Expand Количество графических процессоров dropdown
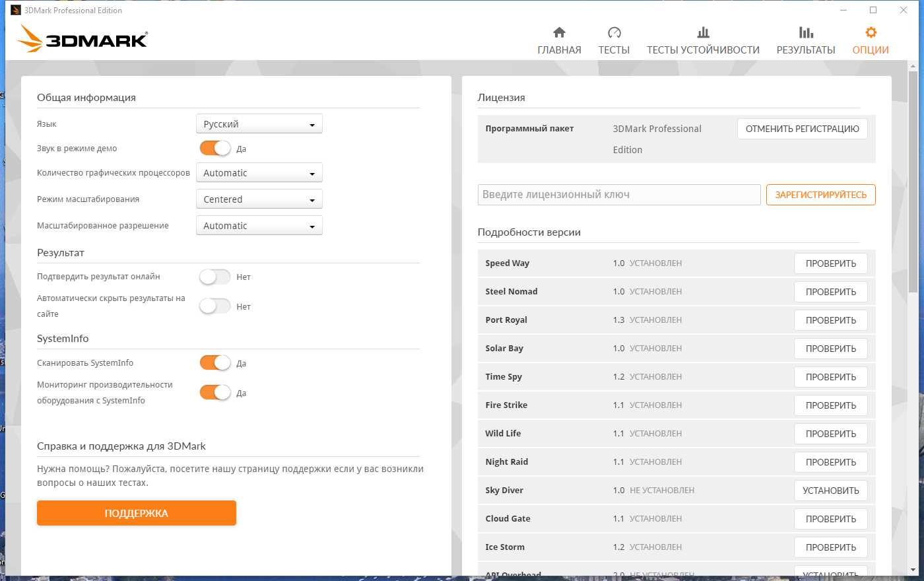This screenshot has height=581, width=924. [x=259, y=173]
